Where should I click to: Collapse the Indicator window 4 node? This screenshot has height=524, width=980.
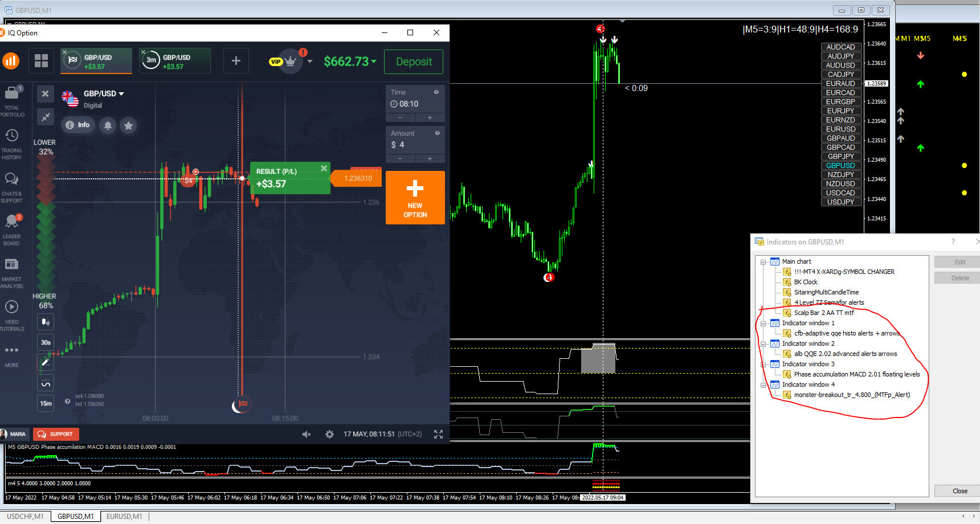[x=763, y=385]
